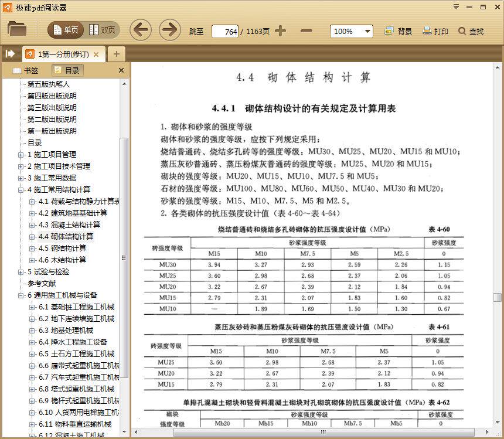Select 第三版出版说明 in contents
Viewport: 504px width, 439px height.
coord(52,108)
